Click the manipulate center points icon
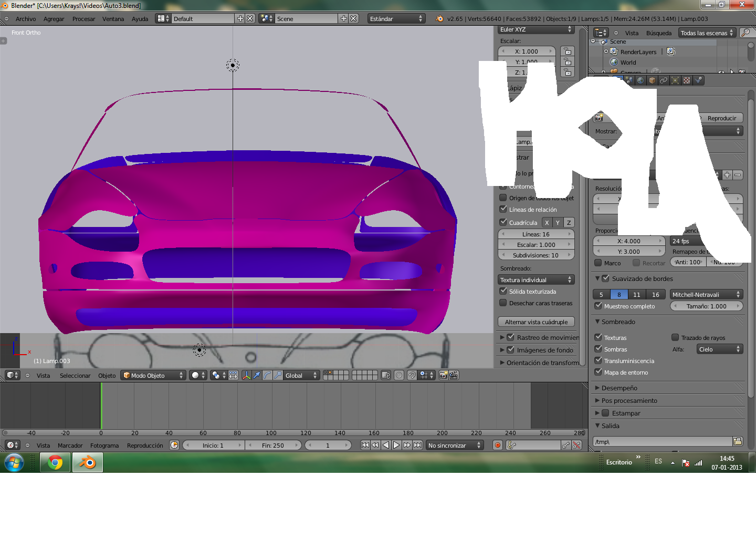This screenshot has width=756, height=538. tap(233, 375)
